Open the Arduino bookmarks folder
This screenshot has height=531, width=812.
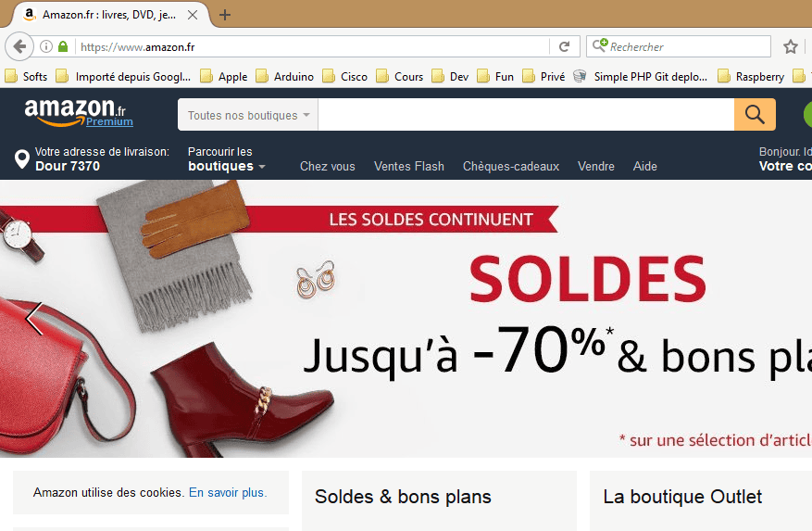pyautogui.click(x=285, y=77)
